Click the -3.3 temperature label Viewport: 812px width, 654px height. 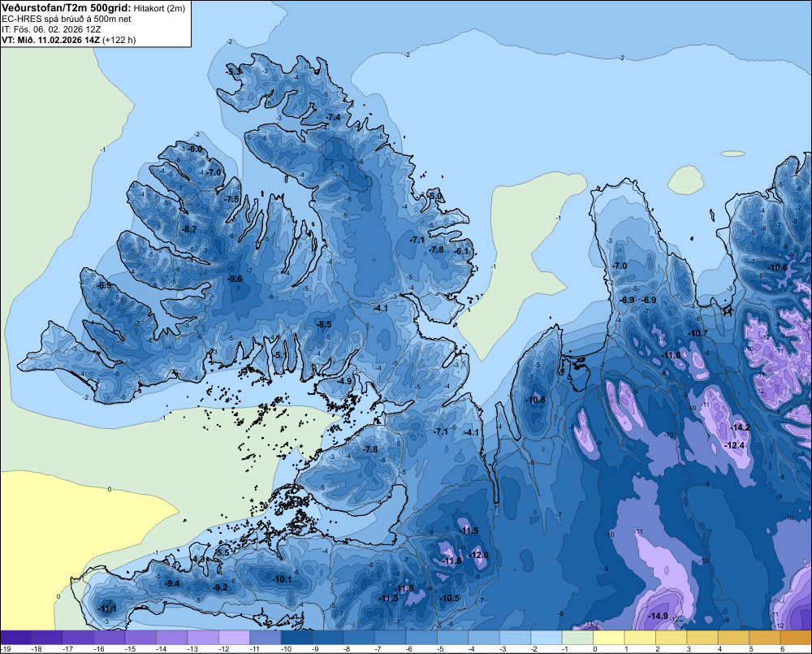pyautogui.click(x=235, y=71)
